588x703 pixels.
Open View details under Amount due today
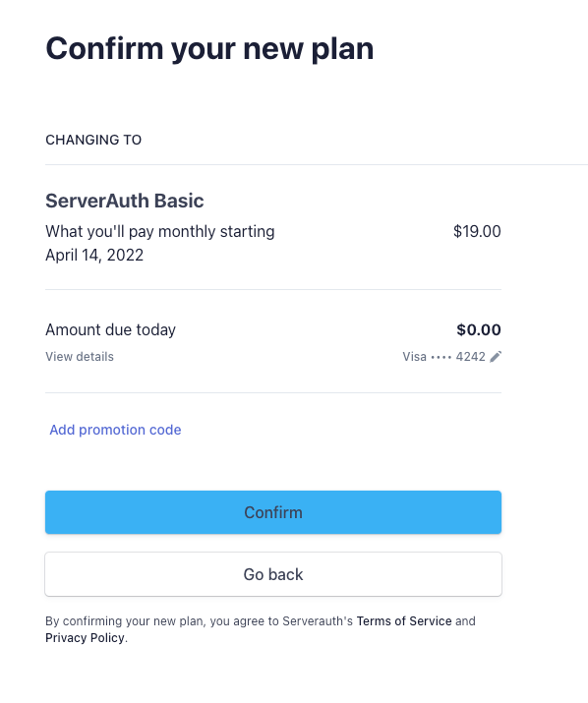coord(80,357)
